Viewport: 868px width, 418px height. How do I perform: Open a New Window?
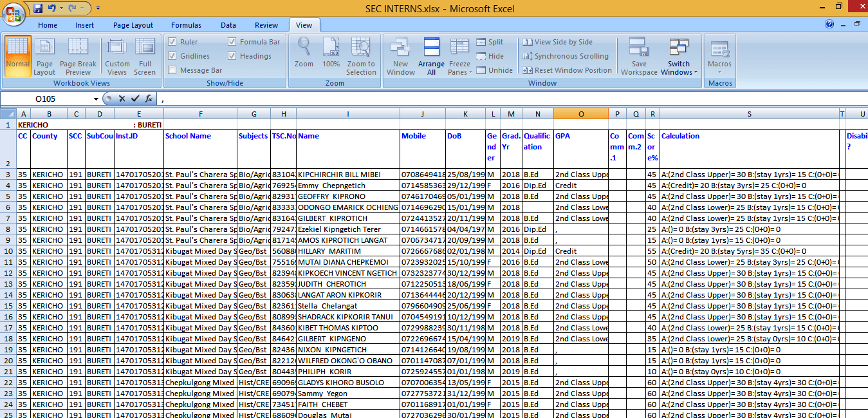(400, 57)
